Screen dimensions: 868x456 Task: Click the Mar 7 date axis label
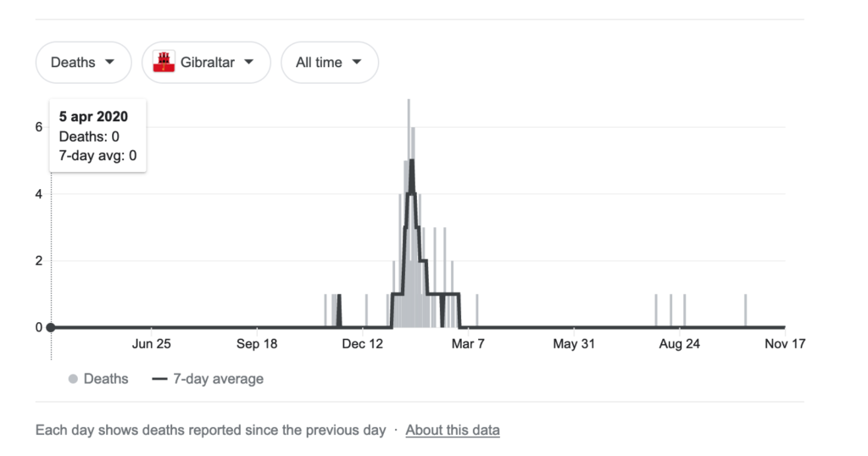tap(468, 344)
